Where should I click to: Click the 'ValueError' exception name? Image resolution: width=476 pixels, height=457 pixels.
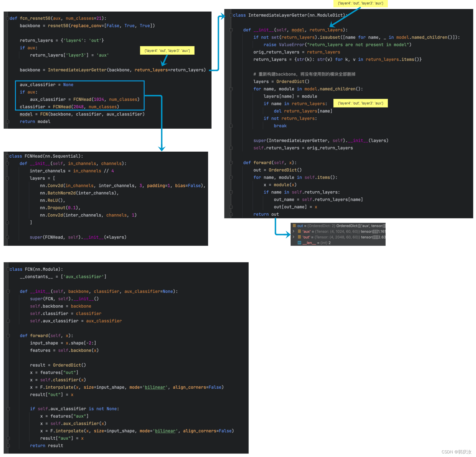point(292,45)
